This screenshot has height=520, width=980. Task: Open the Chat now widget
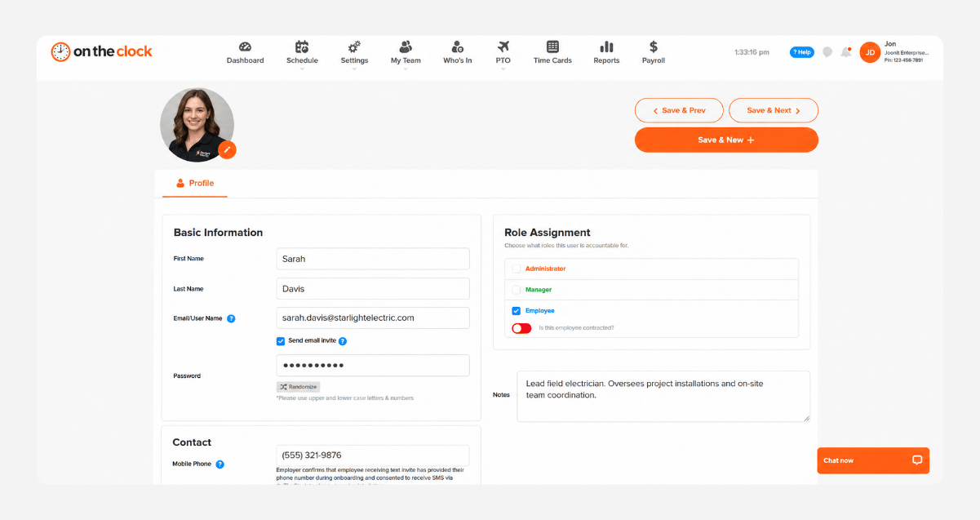tap(873, 460)
